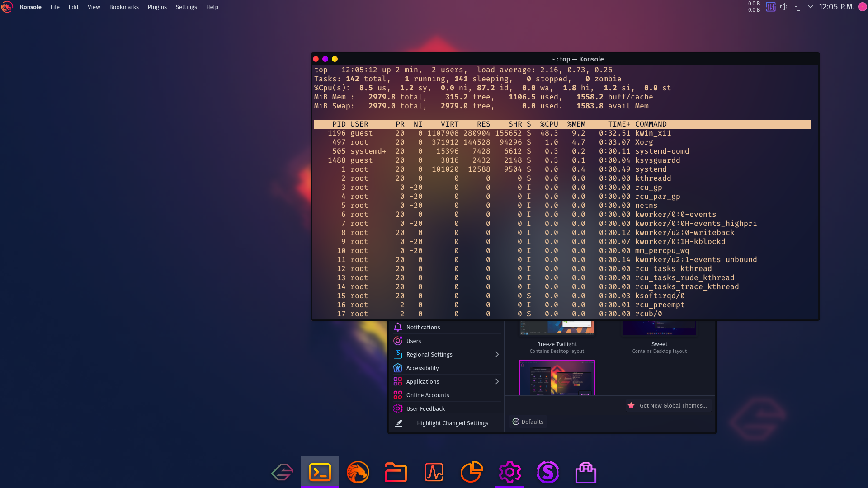The width and height of the screenshot is (868, 488).
Task: Open Users in System Settings sidebar
Action: pyautogui.click(x=448, y=341)
